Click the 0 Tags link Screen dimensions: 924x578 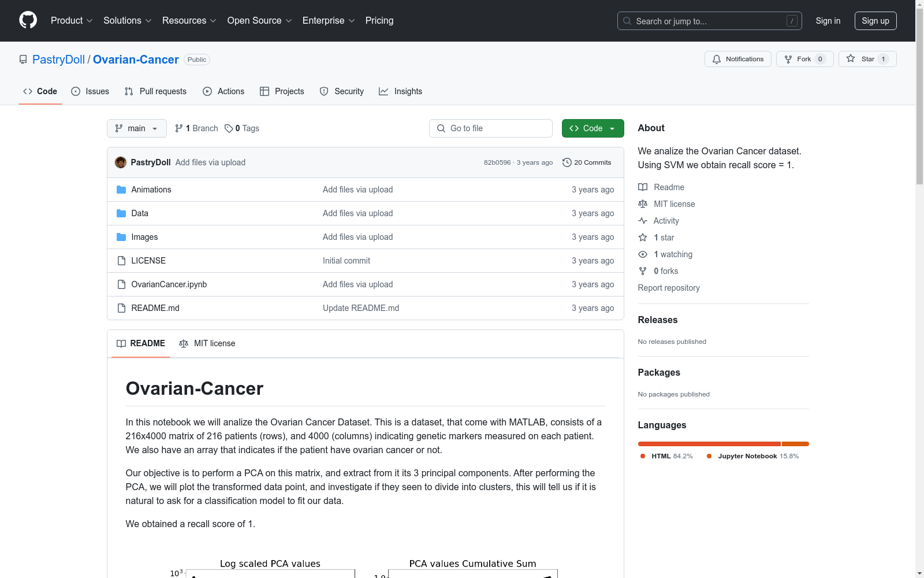242,128
